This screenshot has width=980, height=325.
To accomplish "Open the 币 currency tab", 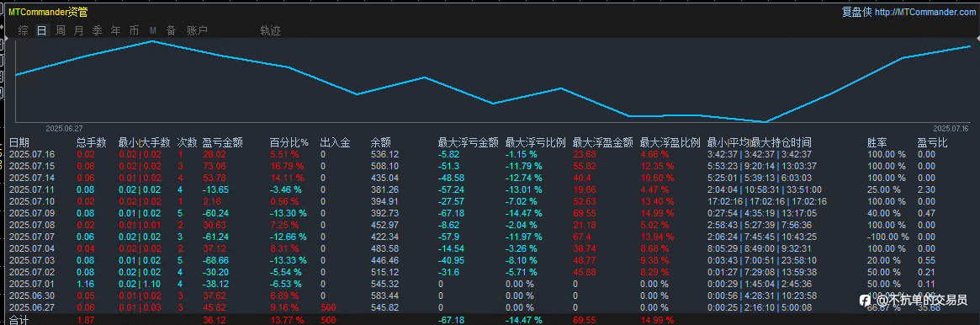I will pos(135,30).
